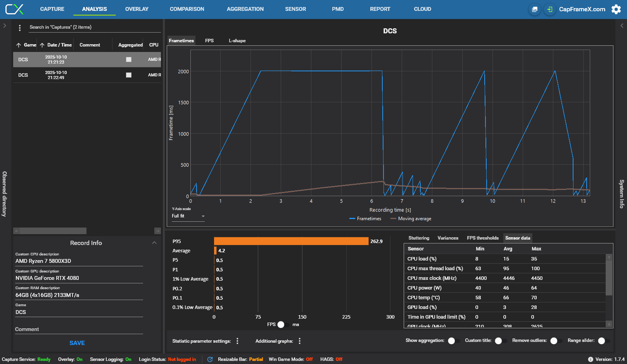Select the Sensor data tab
The height and width of the screenshot is (364, 627).
pos(518,238)
